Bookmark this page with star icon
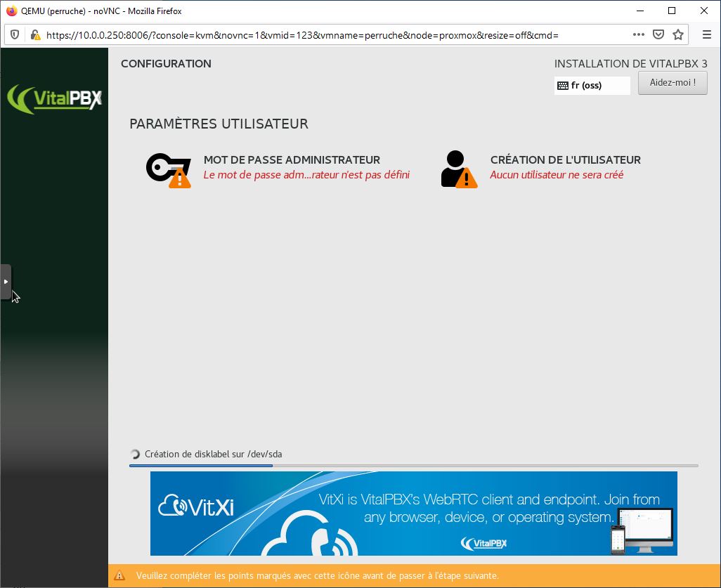Image resolution: width=721 pixels, height=588 pixels. (x=678, y=34)
